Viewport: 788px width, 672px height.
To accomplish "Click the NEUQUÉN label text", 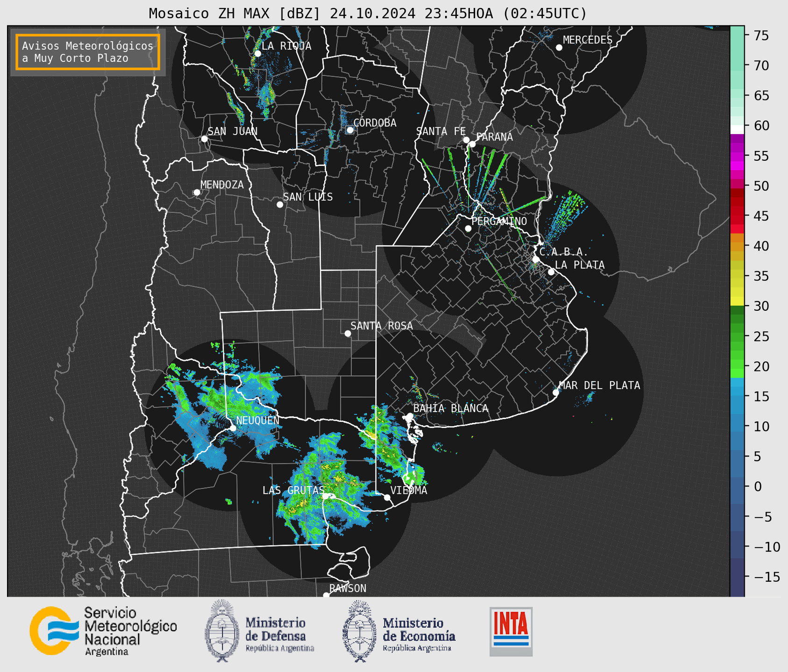I will (258, 421).
